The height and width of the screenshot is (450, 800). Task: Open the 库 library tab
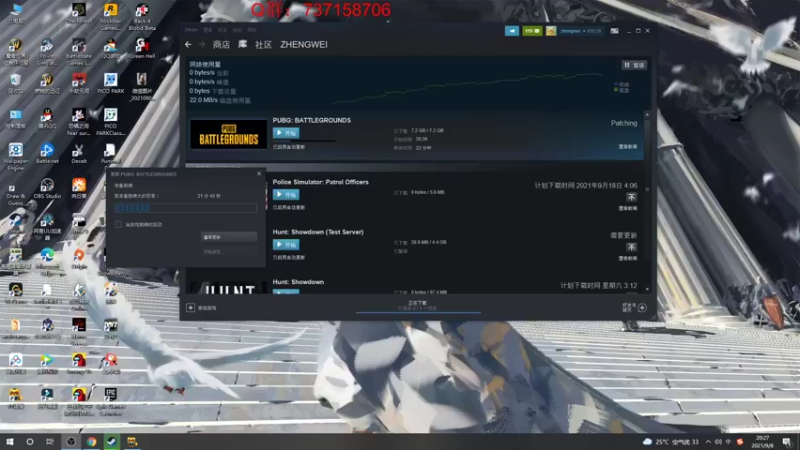pyautogui.click(x=243, y=44)
